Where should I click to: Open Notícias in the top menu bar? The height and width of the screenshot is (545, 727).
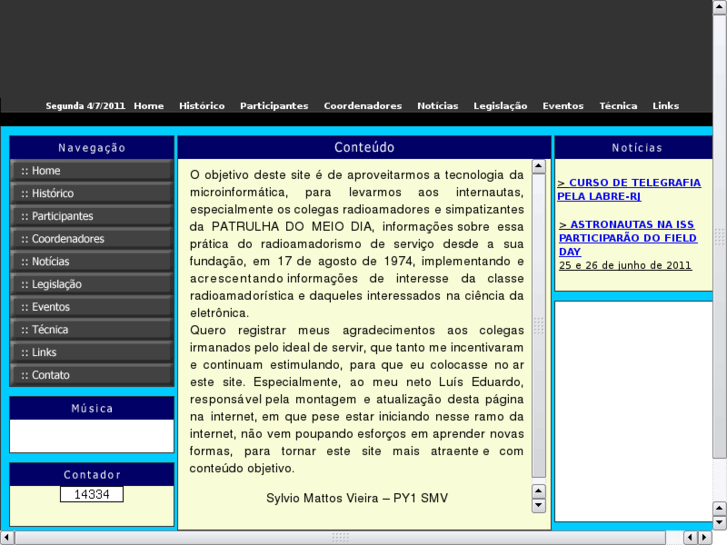(x=437, y=106)
